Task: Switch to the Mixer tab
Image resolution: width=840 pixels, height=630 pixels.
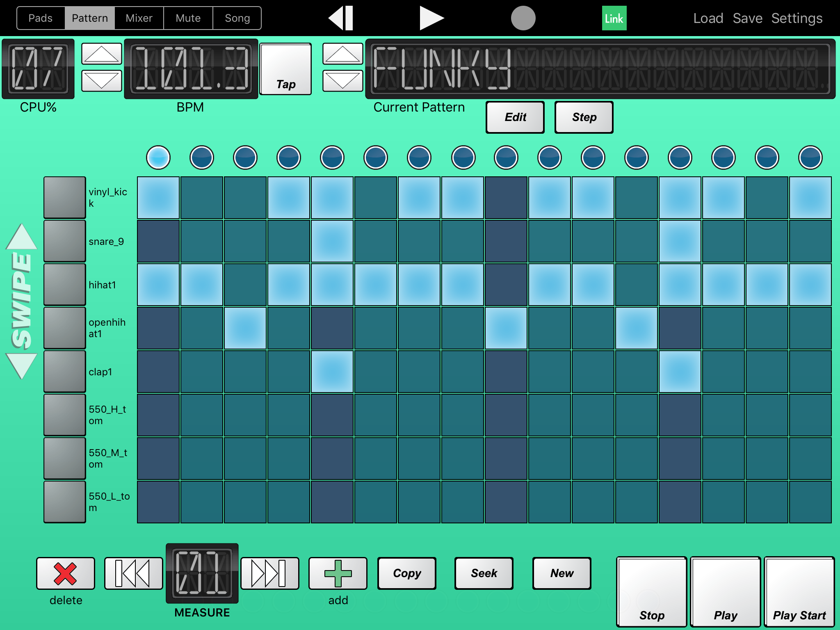Action: click(x=139, y=18)
